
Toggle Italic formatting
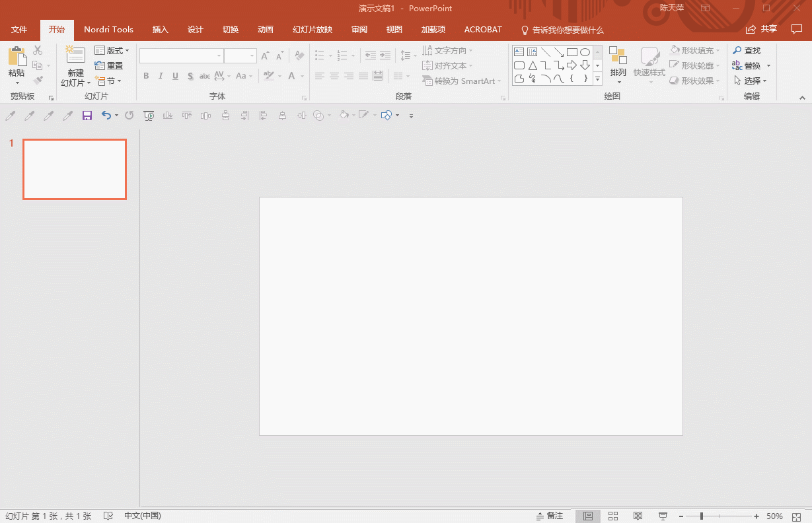[161, 76]
